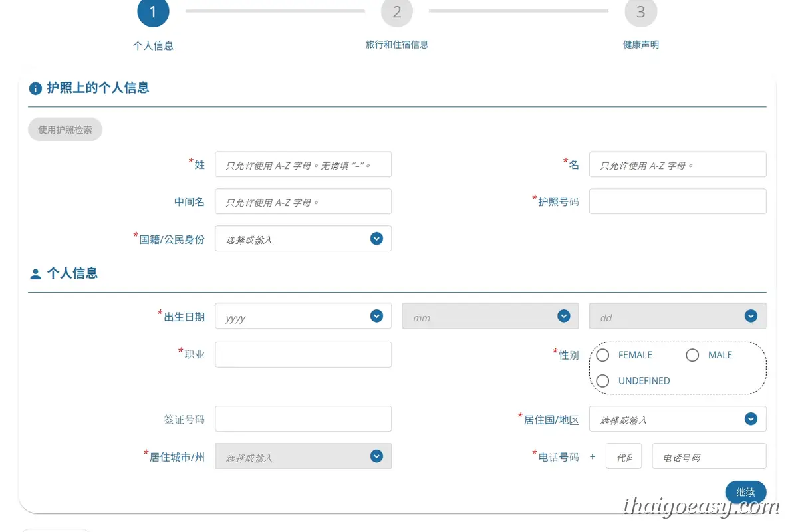Screen dimensions: 798x532
Task: Go to step 2 circle 旅行和住宿信息
Action: (397, 12)
